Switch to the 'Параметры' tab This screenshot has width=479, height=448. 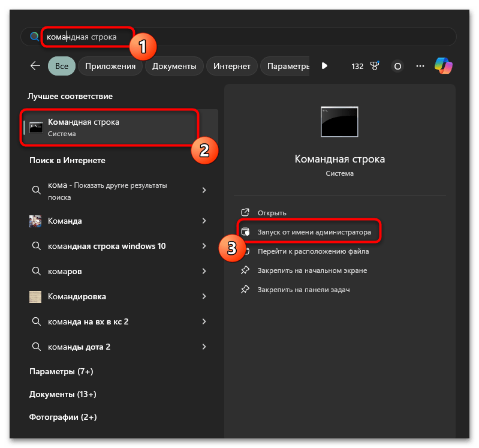[x=285, y=66]
